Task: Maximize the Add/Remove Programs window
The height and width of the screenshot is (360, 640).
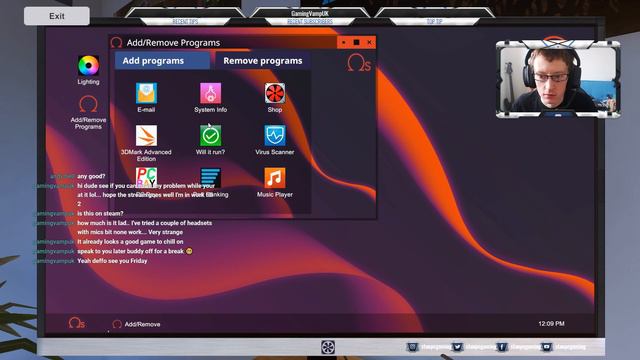Action: pos(356,42)
